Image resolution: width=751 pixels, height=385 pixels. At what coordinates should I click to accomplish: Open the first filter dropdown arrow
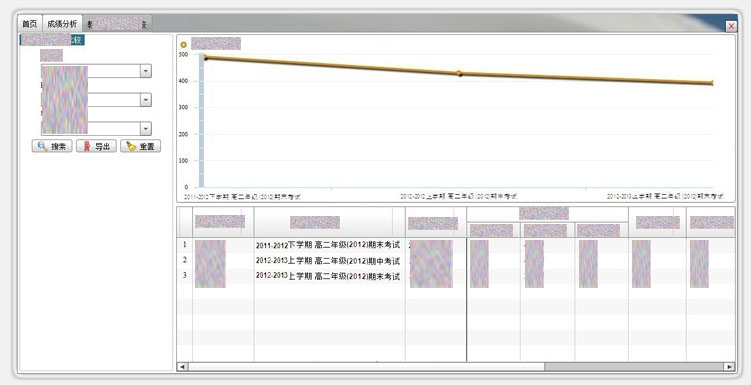pyautogui.click(x=146, y=71)
